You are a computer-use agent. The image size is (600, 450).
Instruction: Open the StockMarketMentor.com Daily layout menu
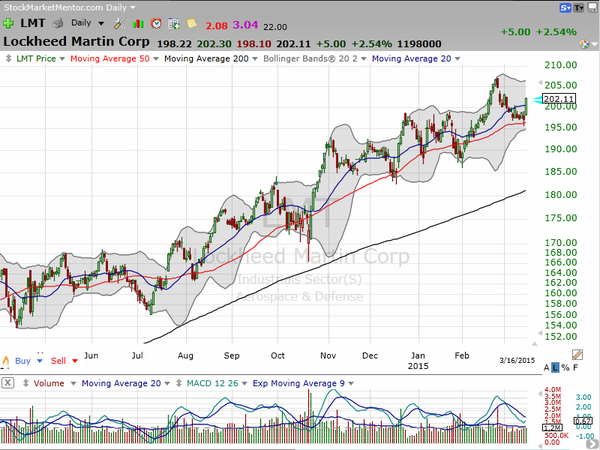(69, 8)
